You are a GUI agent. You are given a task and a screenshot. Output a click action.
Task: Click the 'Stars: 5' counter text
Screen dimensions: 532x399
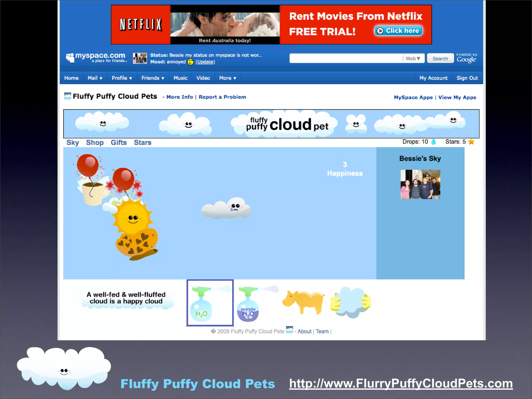point(455,142)
